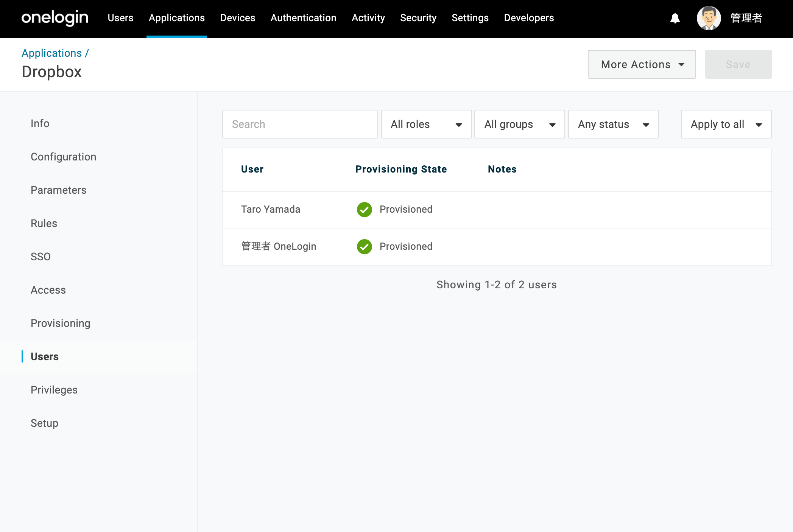Open the Authentication navigation menu
Image resolution: width=793 pixels, height=532 pixels.
click(303, 18)
